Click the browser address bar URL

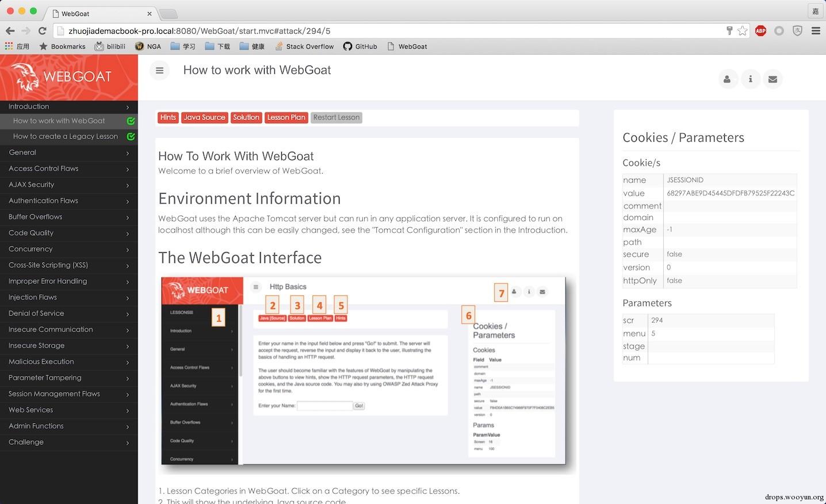200,31
